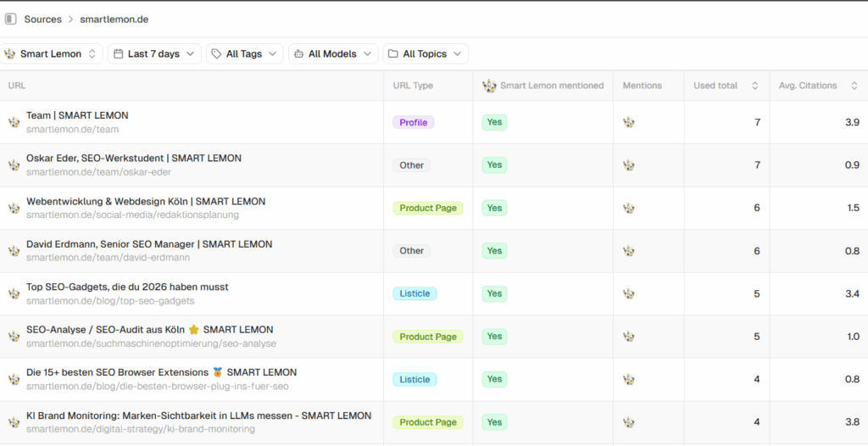Open the All Models filter dropdown
The width and height of the screenshot is (868, 446).
click(x=333, y=53)
